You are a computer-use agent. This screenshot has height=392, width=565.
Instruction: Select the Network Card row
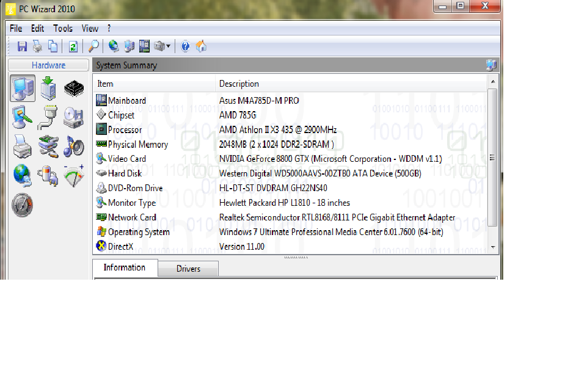[x=290, y=217]
